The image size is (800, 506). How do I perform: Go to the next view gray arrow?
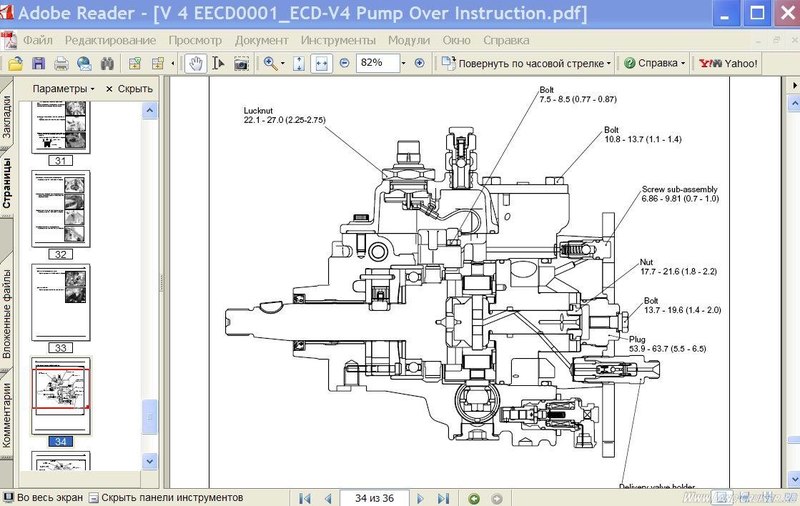tap(496, 498)
